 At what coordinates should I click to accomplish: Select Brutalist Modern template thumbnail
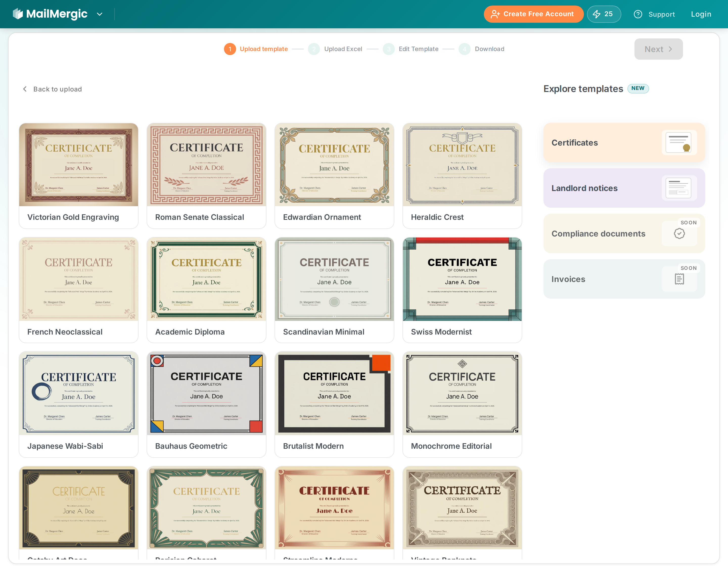pyautogui.click(x=334, y=393)
